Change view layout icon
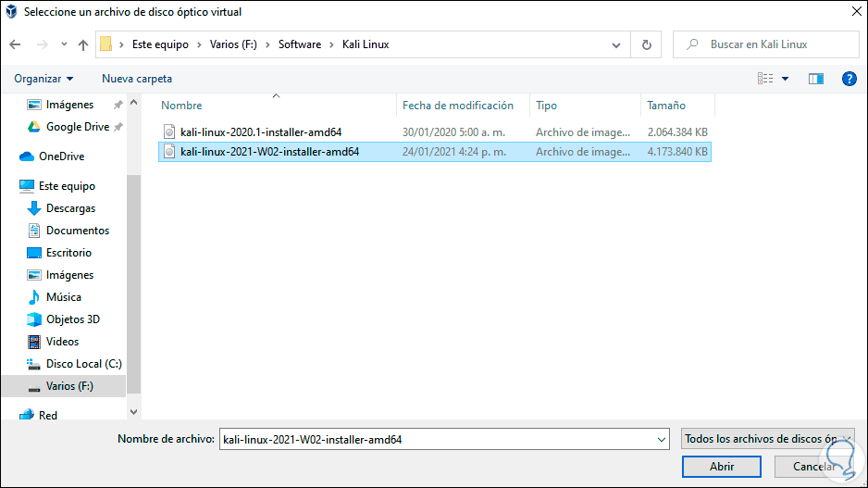 pos(765,79)
